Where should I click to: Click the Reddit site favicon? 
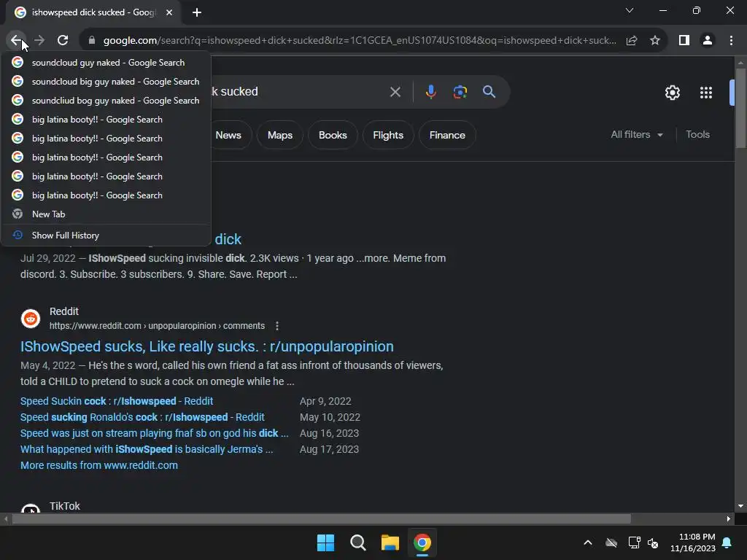coord(31,319)
